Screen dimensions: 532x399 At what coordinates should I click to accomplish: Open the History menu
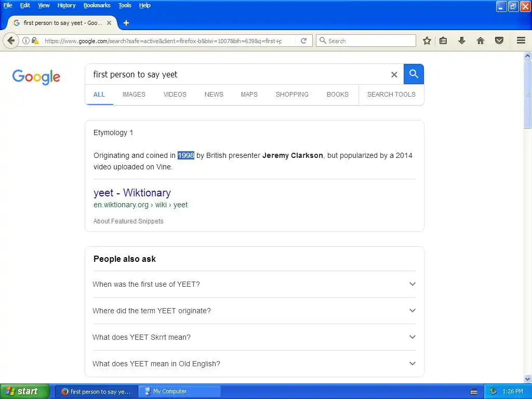pos(66,5)
